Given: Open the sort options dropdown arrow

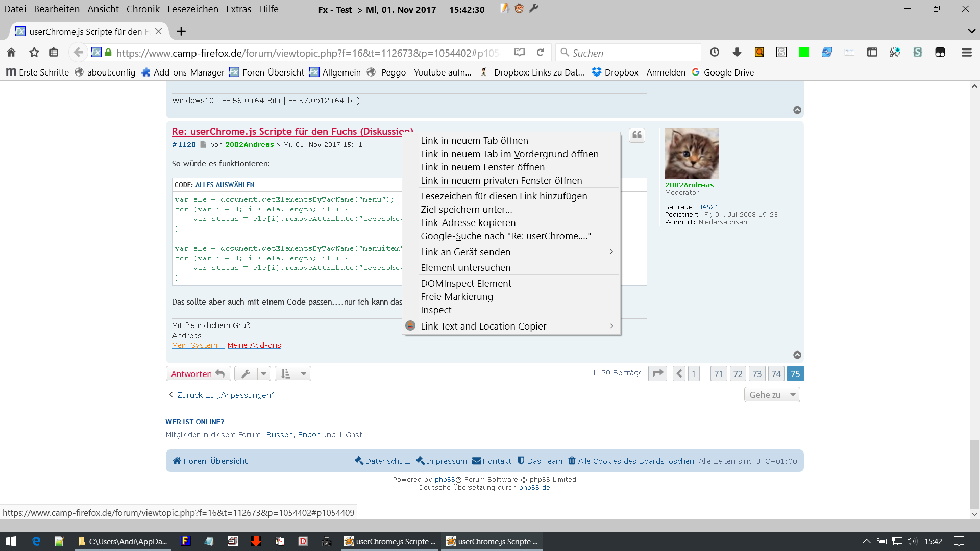Looking at the screenshot, I should click(303, 374).
